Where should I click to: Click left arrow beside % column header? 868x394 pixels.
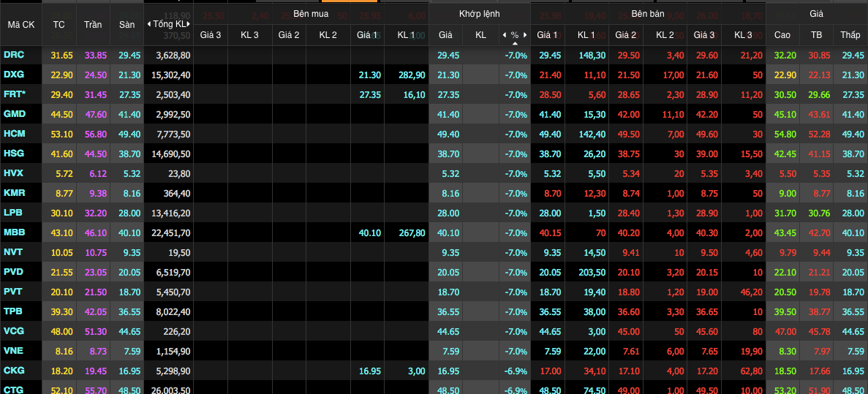[x=504, y=35]
